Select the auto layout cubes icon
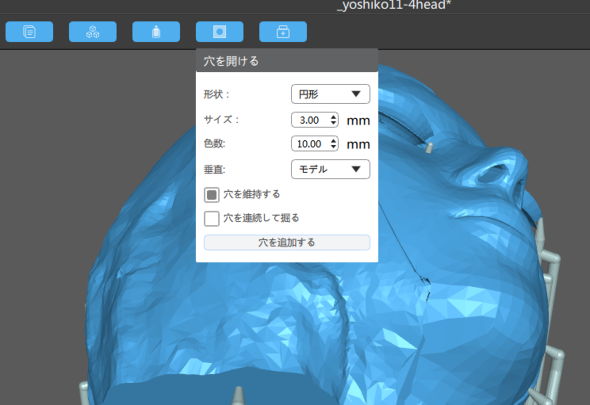The image size is (590, 405). click(x=93, y=32)
